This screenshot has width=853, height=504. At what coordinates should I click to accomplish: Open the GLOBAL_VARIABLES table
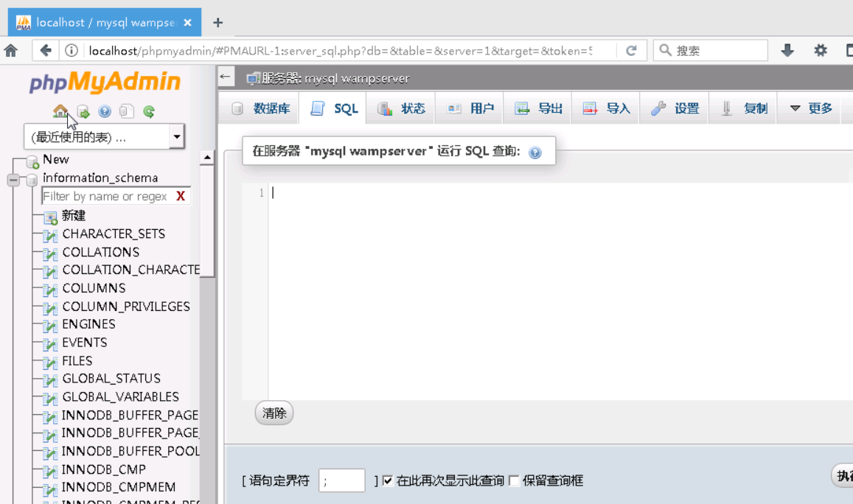coord(121,396)
